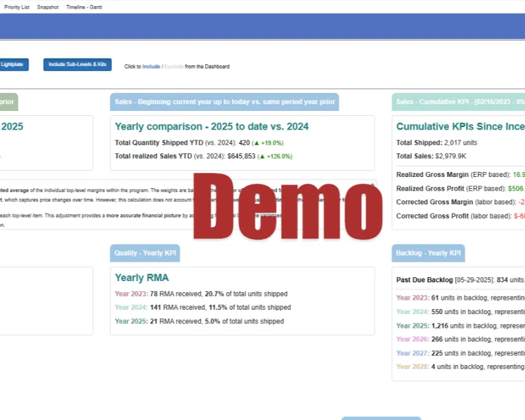Open the Timeline - Gantt view
525x420 pixels.
[x=84, y=7]
